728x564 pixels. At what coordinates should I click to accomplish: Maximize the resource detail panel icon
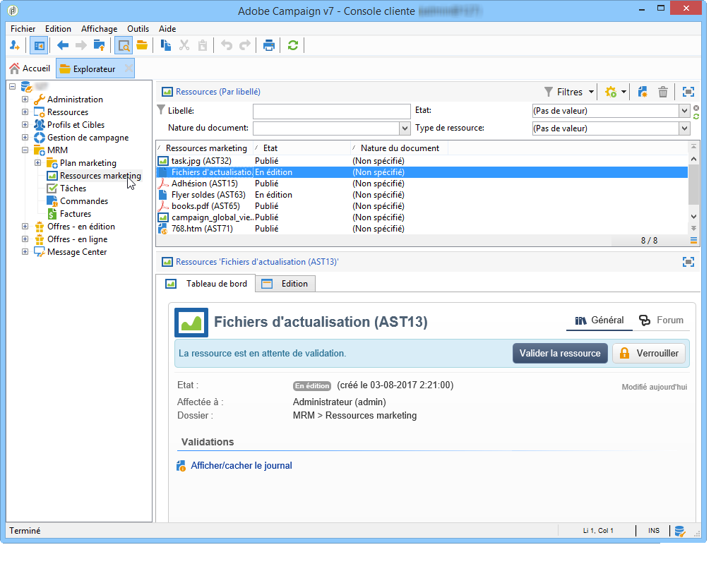point(688,262)
